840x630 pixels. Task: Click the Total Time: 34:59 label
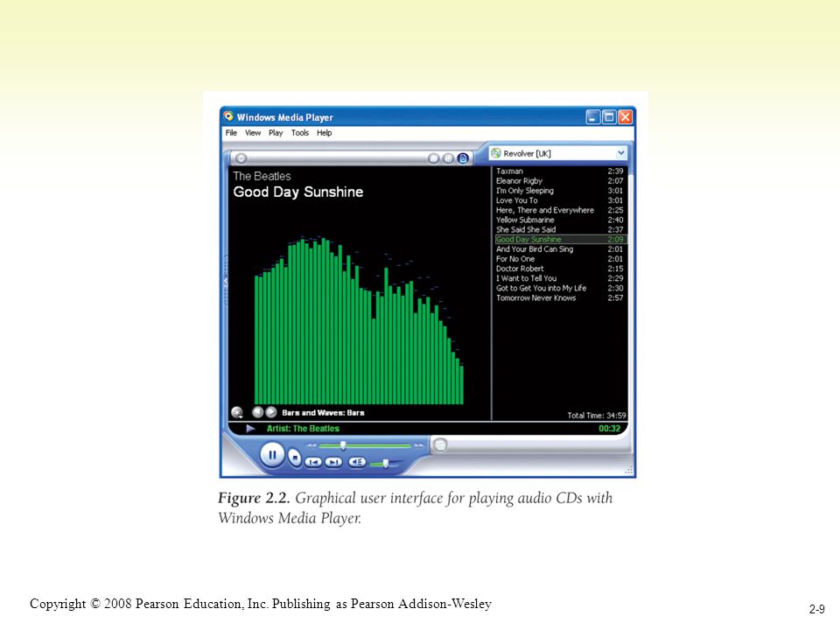coord(596,415)
